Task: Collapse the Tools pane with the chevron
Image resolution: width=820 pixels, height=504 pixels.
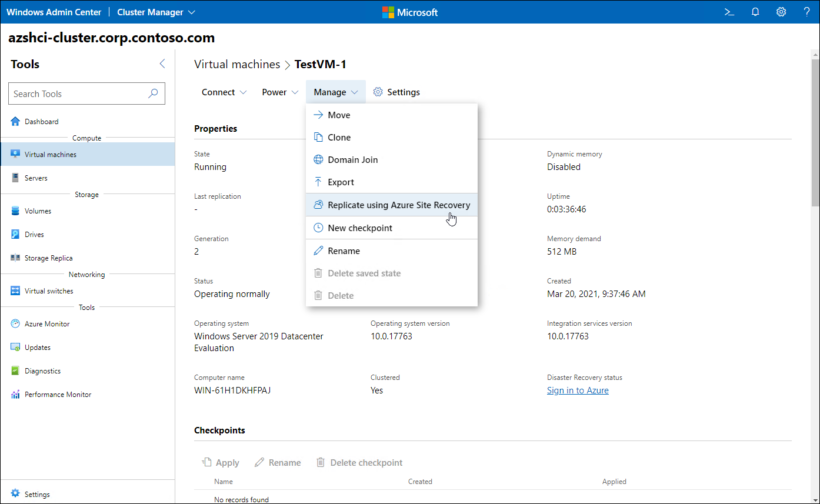Action: [162, 64]
